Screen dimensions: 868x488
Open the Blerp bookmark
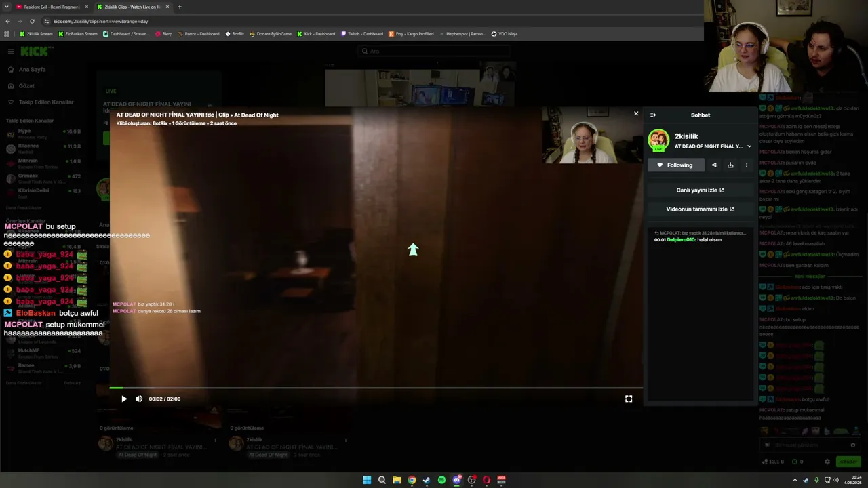[164, 34]
